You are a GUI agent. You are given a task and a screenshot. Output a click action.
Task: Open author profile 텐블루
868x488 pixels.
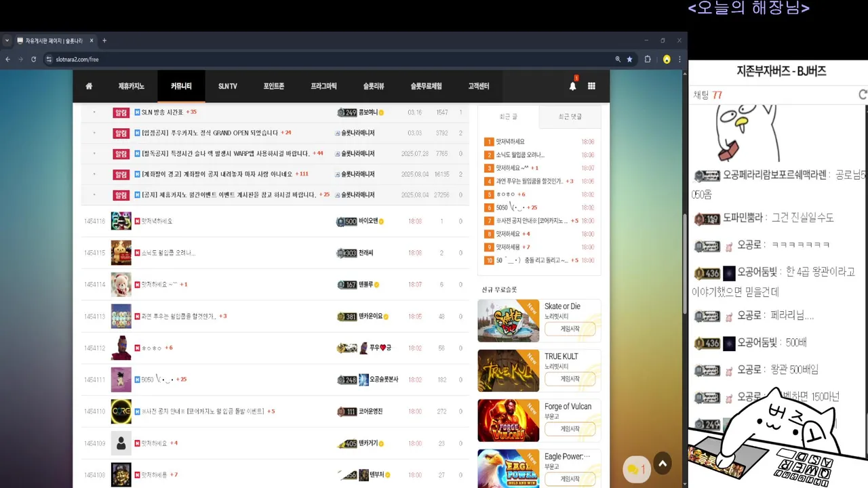pos(366,285)
